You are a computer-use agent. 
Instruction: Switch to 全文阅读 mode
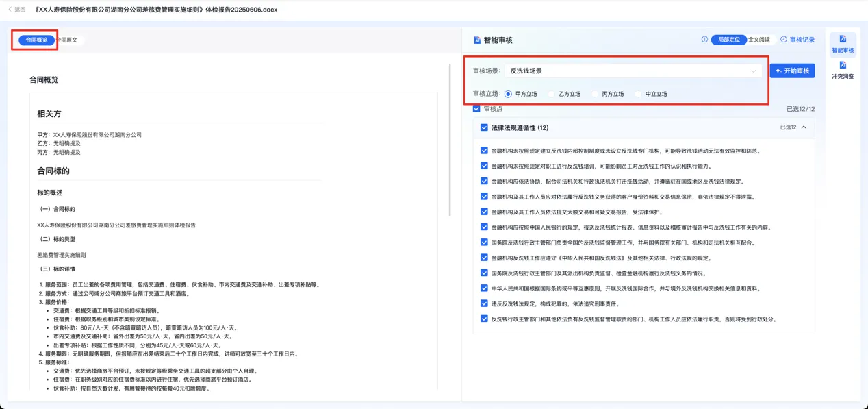[758, 40]
